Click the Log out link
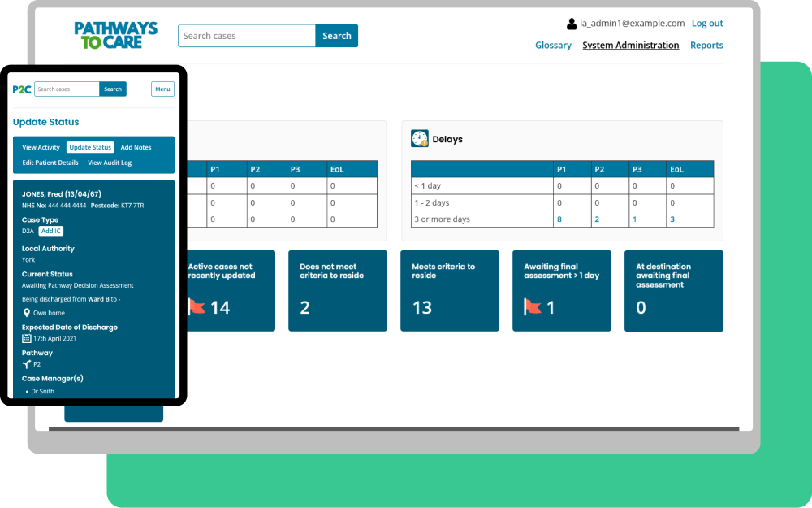812x508 pixels. click(707, 24)
